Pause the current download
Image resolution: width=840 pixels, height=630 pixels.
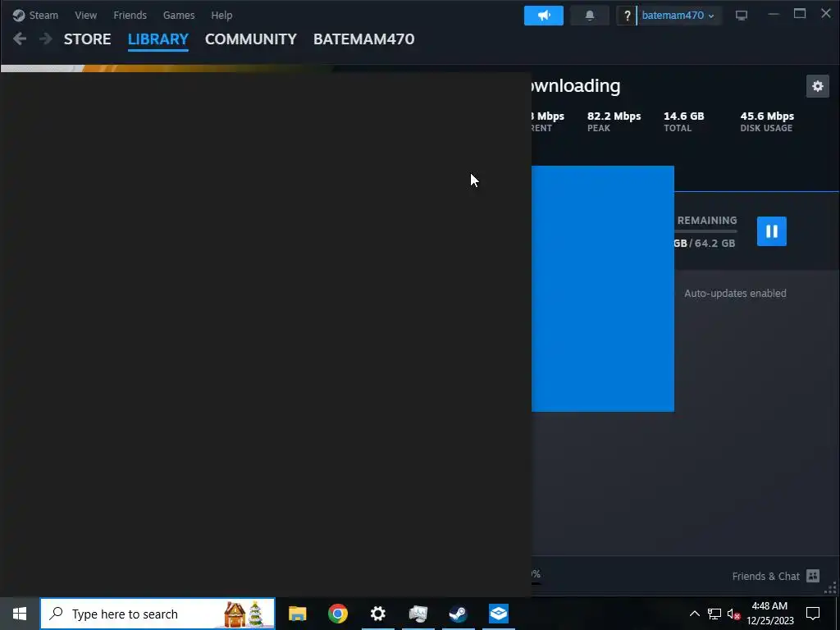771,231
